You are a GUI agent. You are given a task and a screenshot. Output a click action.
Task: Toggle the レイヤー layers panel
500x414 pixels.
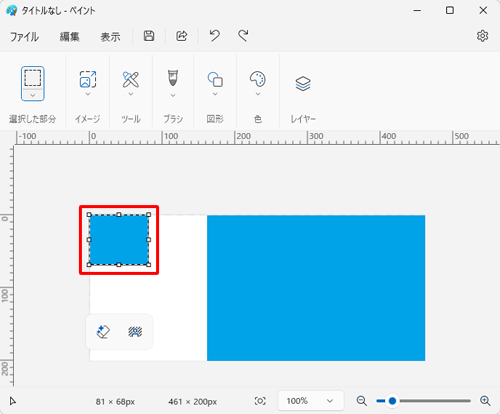(x=303, y=83)
